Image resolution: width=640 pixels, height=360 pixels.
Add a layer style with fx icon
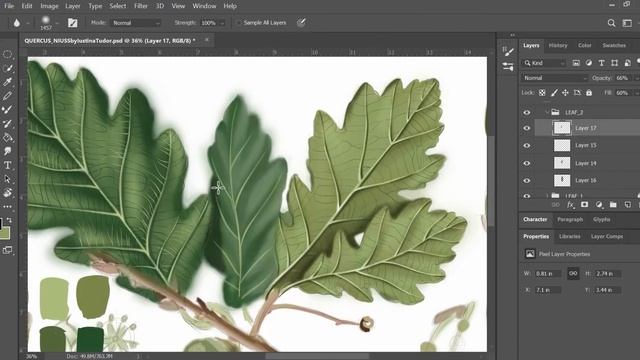[x=570, y=204]
